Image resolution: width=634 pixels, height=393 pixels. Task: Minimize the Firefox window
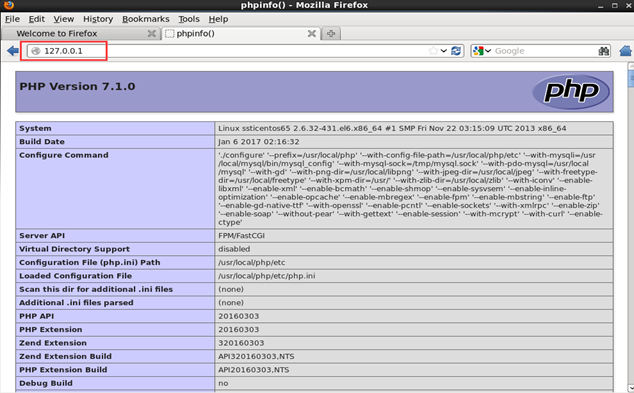[x=600, y=5]
